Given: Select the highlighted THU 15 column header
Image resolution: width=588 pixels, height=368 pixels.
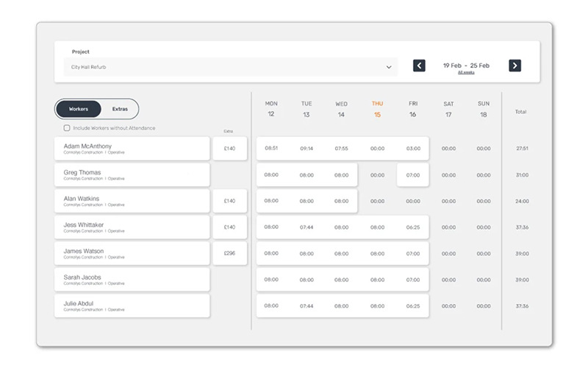Looking at the screenshot, I should [377, 109].
